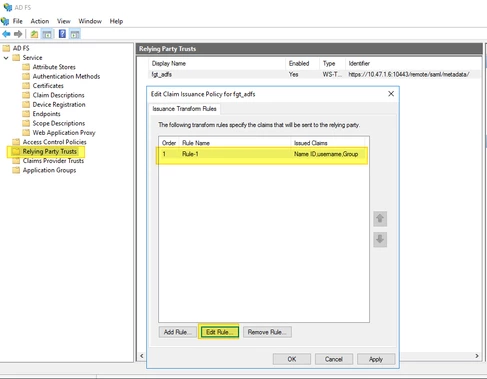Click the Order column header
Viewport: 487px width, 379px height.
coord(169,143)
